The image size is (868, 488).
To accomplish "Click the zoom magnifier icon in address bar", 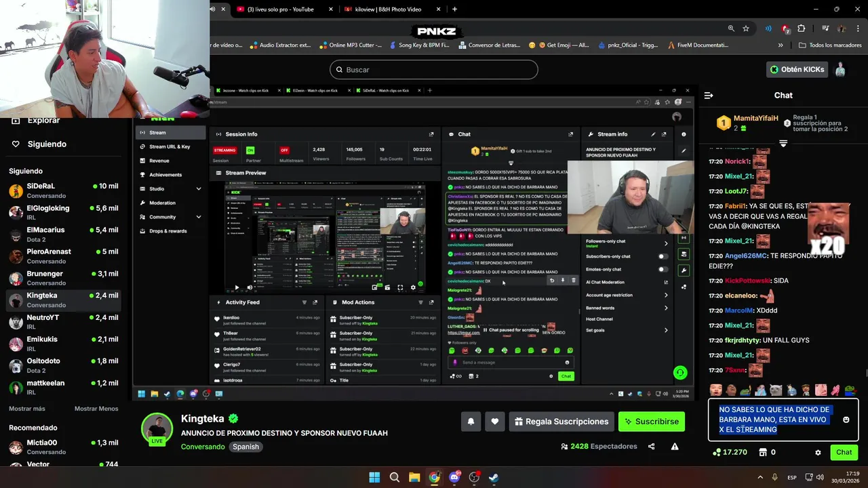I will coord(731,28).
